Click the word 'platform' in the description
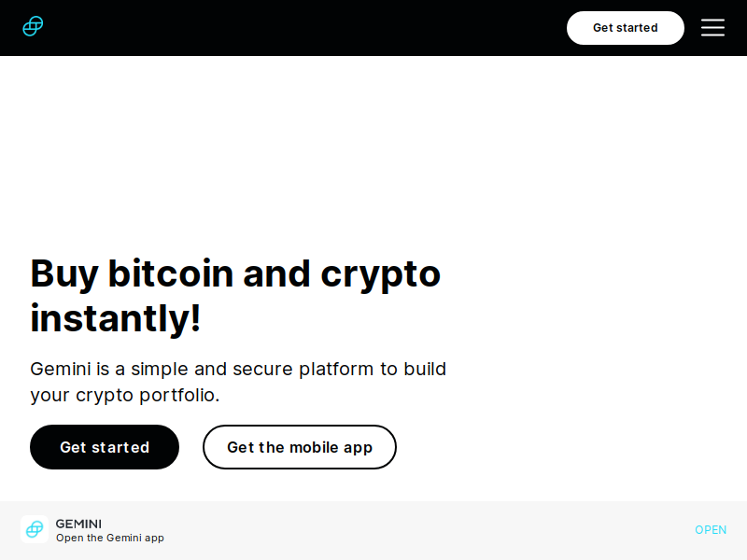Image resolution: width=747 pixels, height=560 pixels. pyautogui.click(x=336, y=370)
